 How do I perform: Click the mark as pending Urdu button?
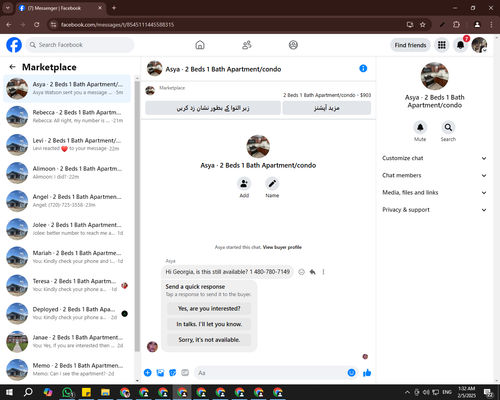[213, 108]
